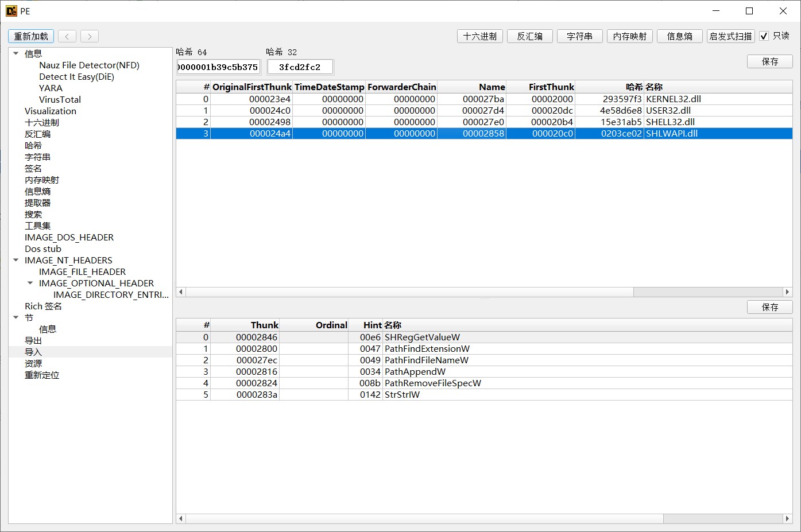Click lower table scrollbar right arrow
This screenshot has height=532, width=801.
pyautogui.click(x=787, y=519)
